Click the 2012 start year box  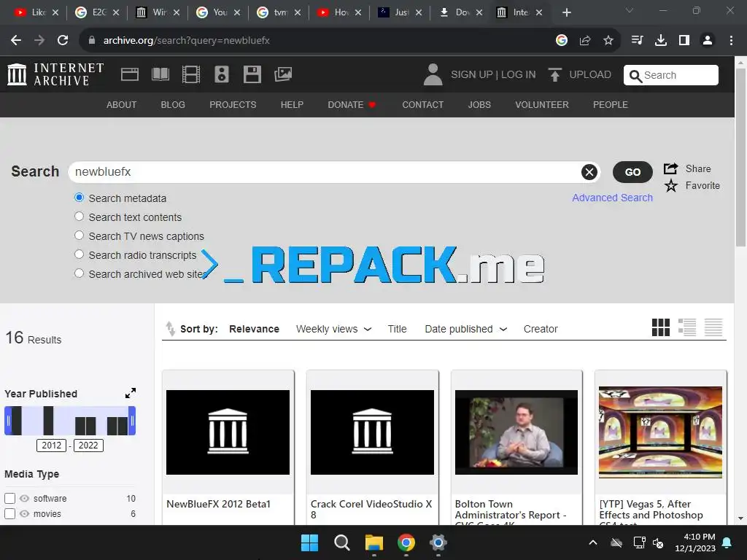pos(52,446)
